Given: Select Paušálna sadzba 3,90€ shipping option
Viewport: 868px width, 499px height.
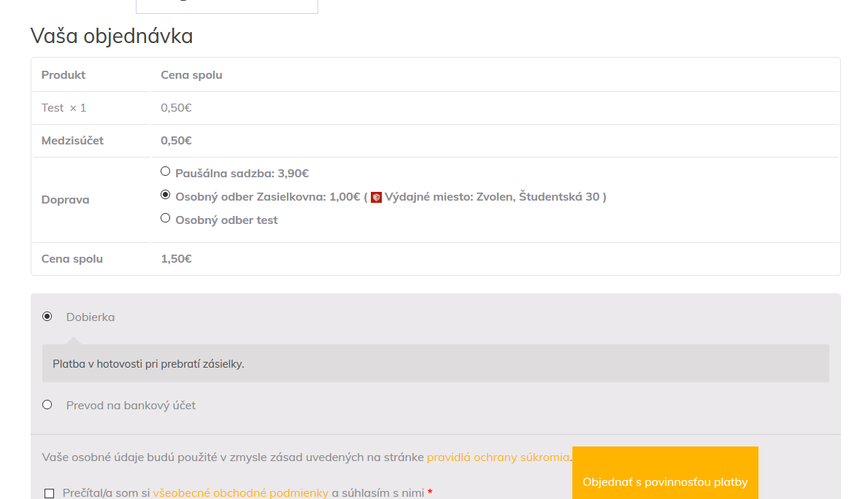Looking at the screenshot, I should 165,171.
